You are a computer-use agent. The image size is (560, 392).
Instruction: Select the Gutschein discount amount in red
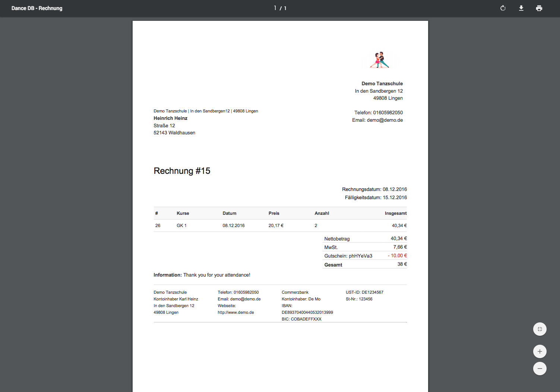[397, 256]
